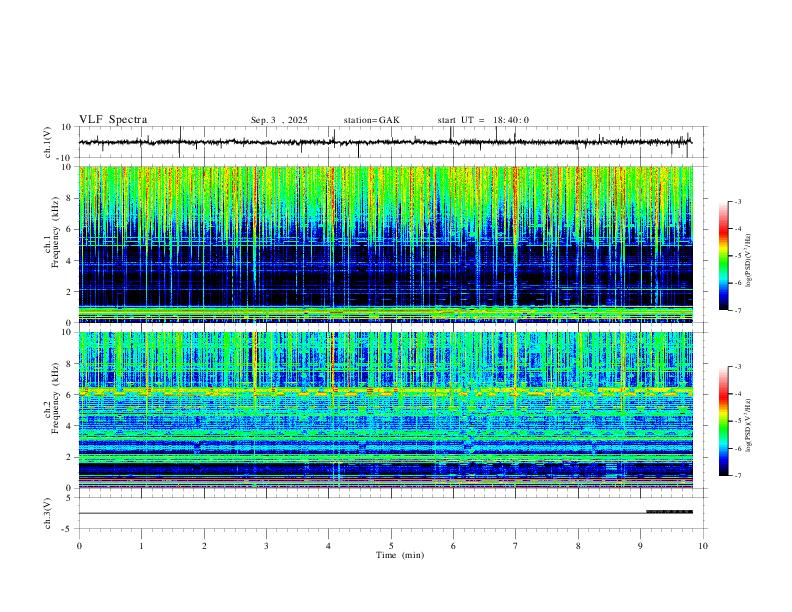Click the 'VLF Spectra' title text
Viewport: 792px width, 612px height.
113,120
